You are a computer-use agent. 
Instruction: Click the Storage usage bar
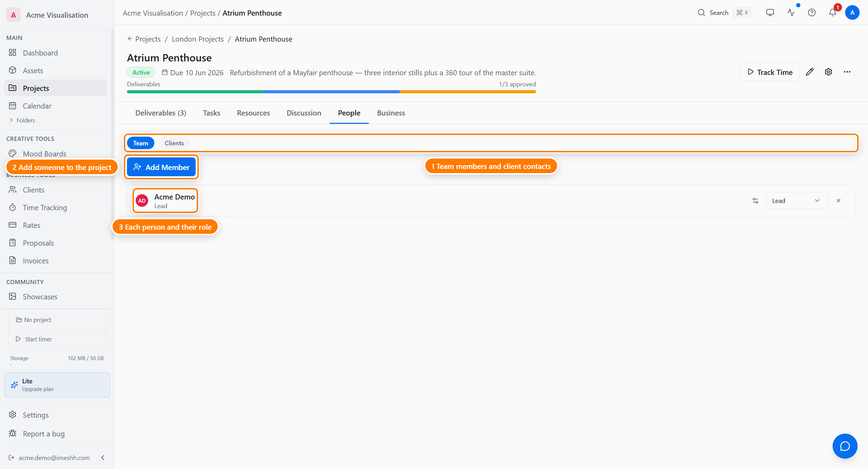pyautogui.click(x=57, y=365)
